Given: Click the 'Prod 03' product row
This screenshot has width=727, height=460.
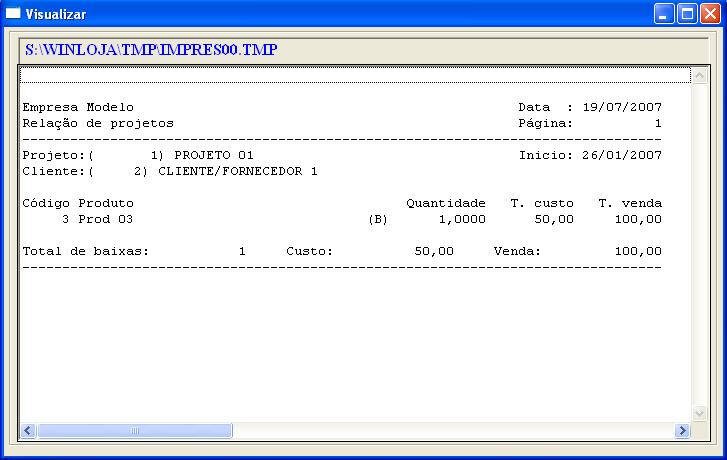Looking at the screenshot, I should click(x=105, y=219).
